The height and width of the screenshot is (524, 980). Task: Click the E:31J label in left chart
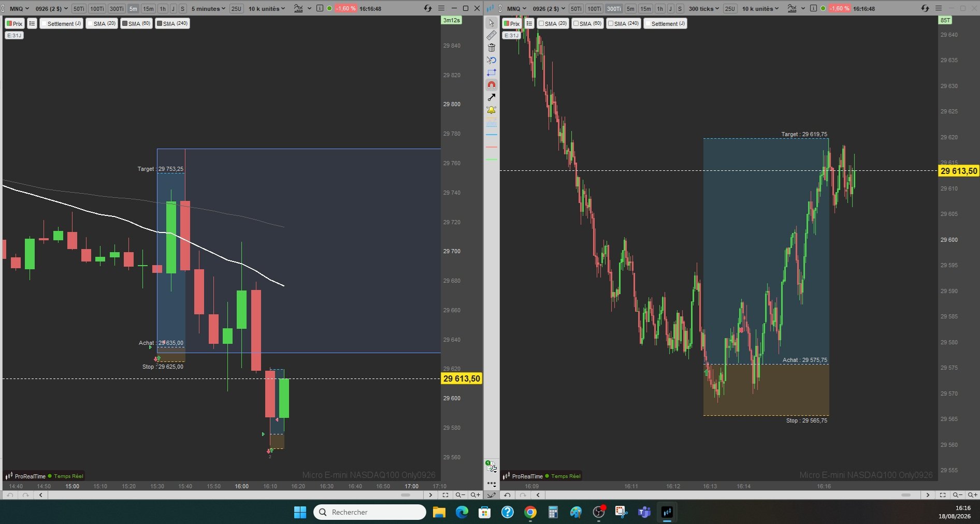[x=14, y=35]
